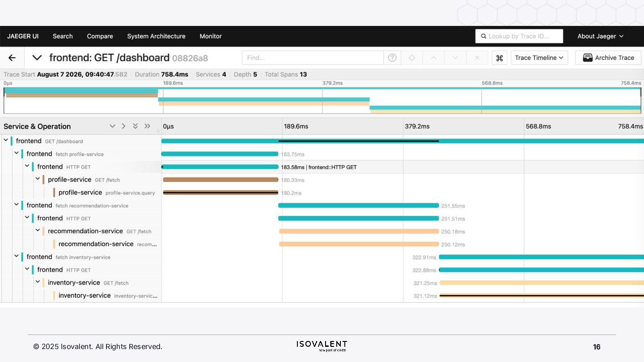644x362 pixels.
Task: Collapse the fetch profile-service span
Action: coord(17,153)
